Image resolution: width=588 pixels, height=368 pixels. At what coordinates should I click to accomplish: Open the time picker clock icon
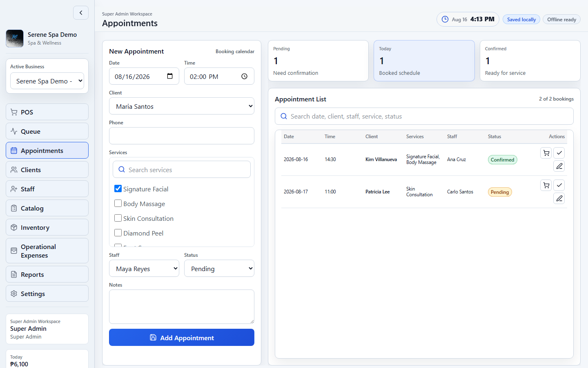tap(244, 76)
